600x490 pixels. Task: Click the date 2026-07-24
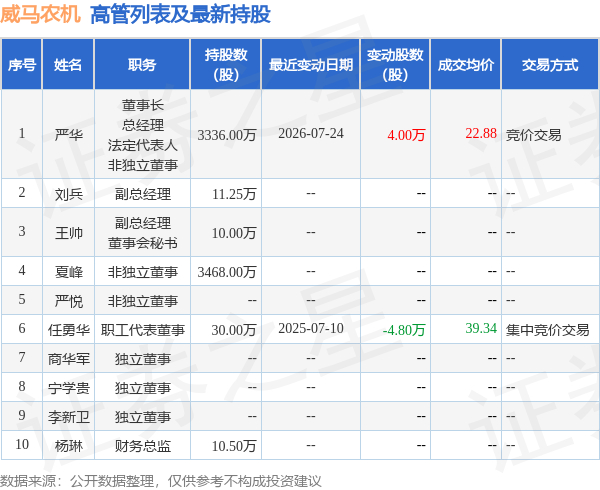coord(311,133)
